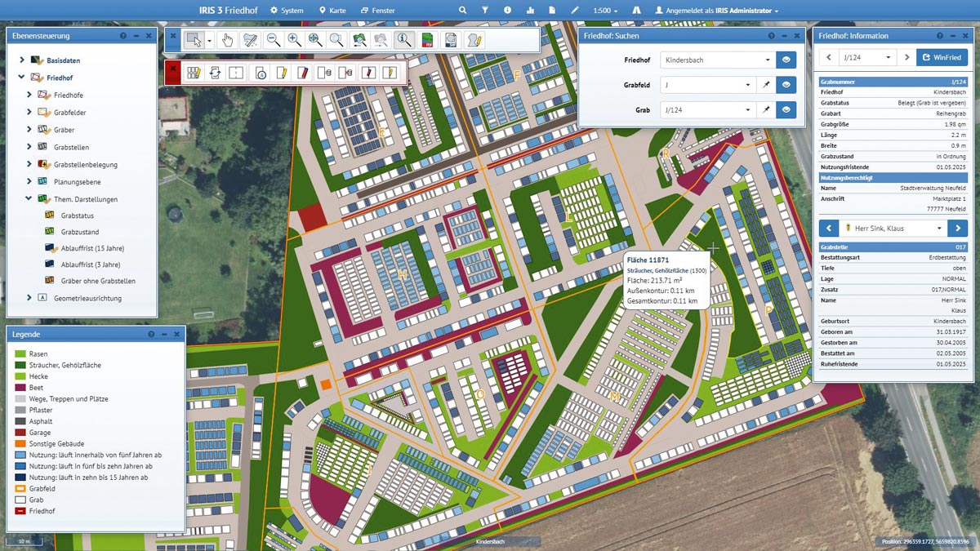Viewport: 980px width, 551px height.
Task: Toggle eye button for Grab field
Action: click(x=786, y=109)
